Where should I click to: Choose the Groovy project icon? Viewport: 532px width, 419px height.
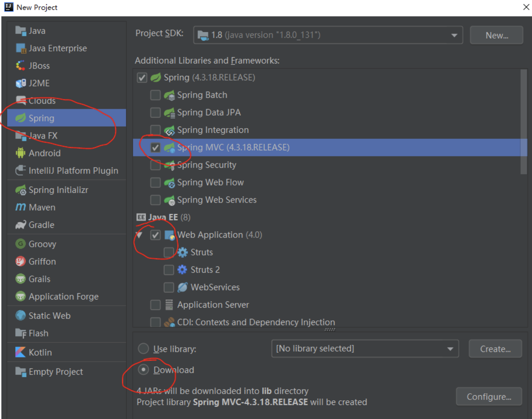pos(21,244)
